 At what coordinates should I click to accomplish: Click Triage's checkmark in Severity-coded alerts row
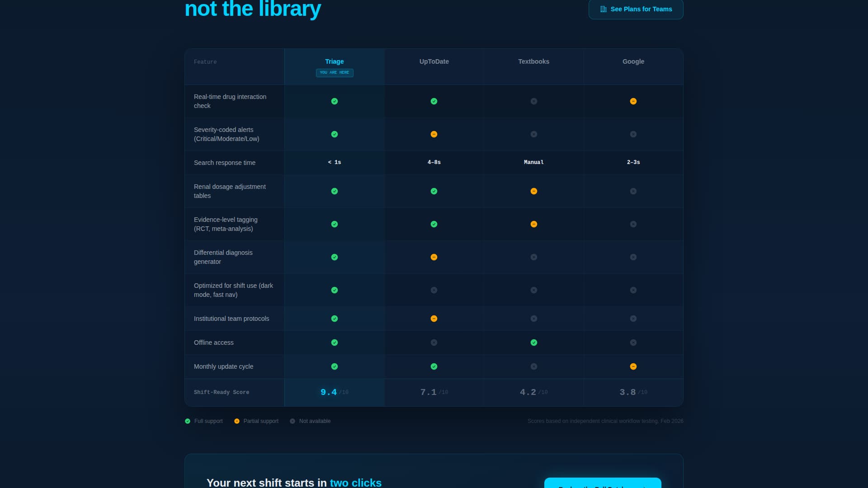click(x=335, y=134)
